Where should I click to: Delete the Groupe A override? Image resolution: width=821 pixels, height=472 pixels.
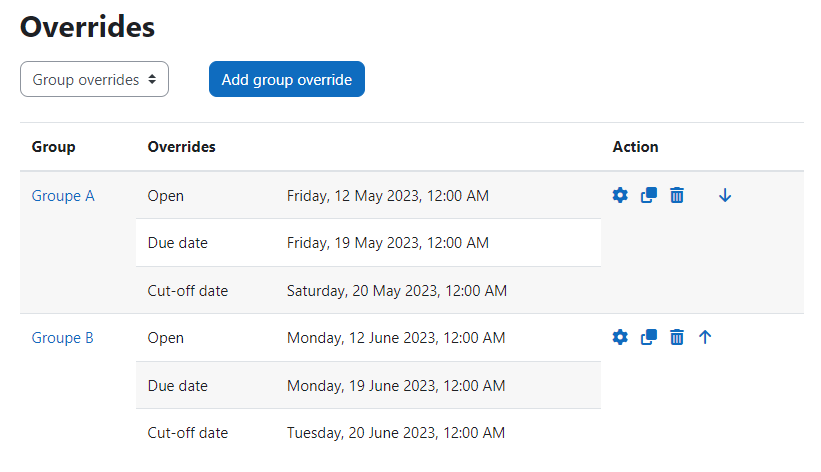[x=676, y=195]
